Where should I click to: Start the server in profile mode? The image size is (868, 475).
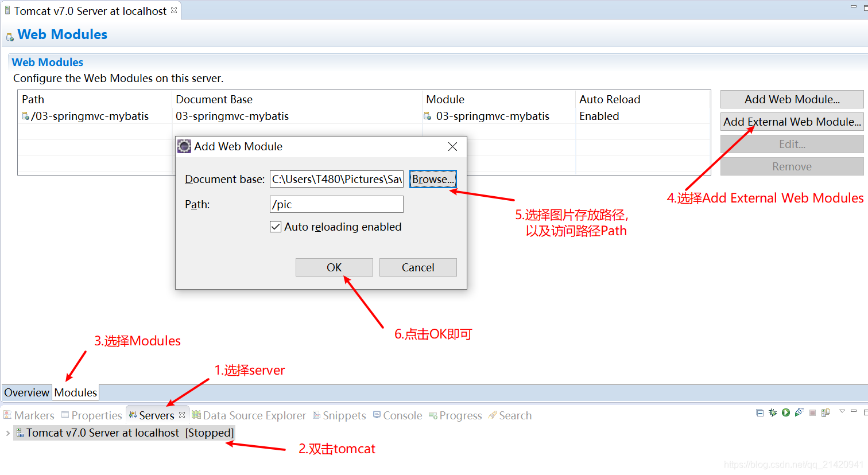pyautogui.click(x=799, y=412)
